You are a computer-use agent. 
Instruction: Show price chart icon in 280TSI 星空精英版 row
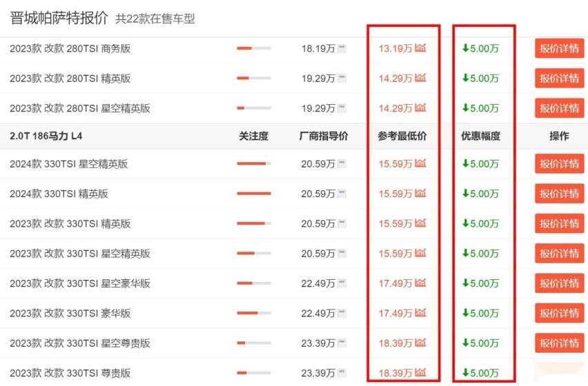click(x=420, y=108)
